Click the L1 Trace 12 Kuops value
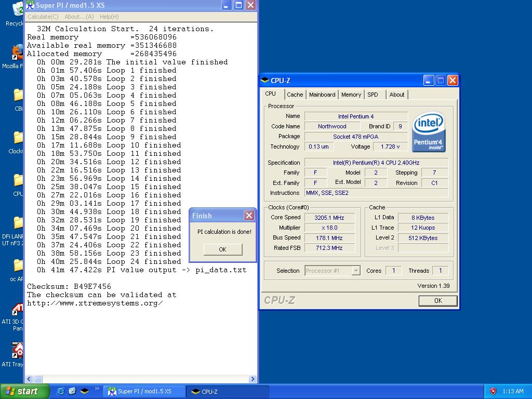The width and height of the screenshot is (532, 399). click(x=423, y=228)
